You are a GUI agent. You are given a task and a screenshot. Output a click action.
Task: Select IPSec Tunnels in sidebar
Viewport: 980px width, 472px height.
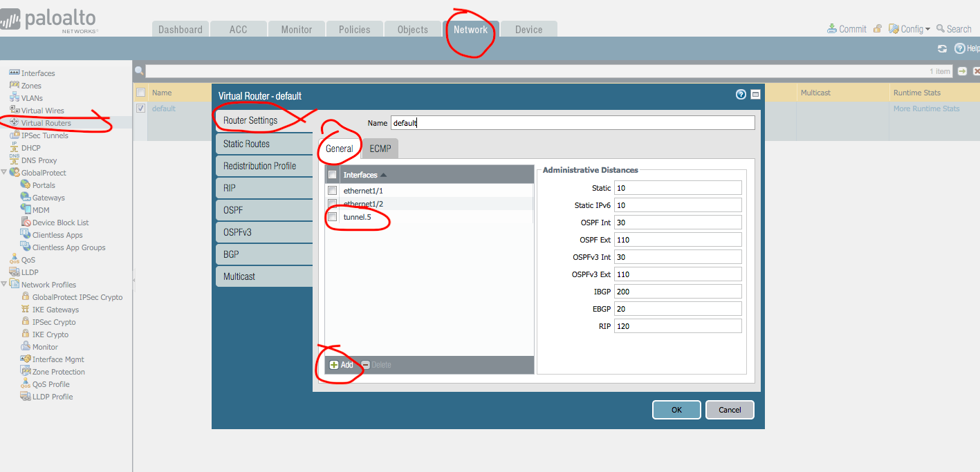pos(44,135)
